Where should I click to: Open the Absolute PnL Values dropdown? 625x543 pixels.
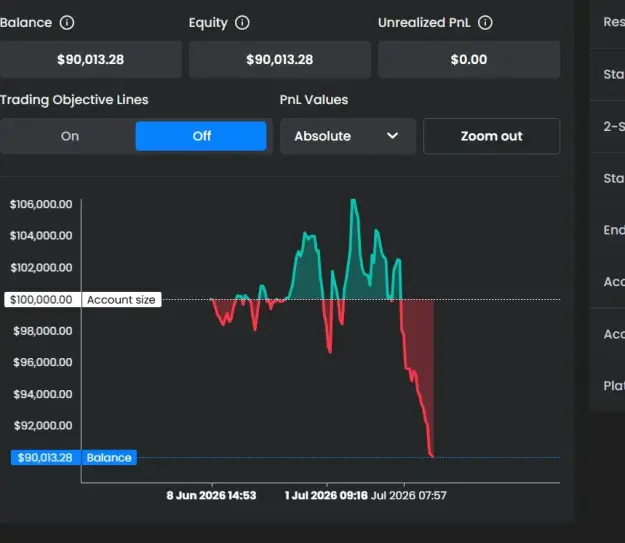[x=348, y=136]
